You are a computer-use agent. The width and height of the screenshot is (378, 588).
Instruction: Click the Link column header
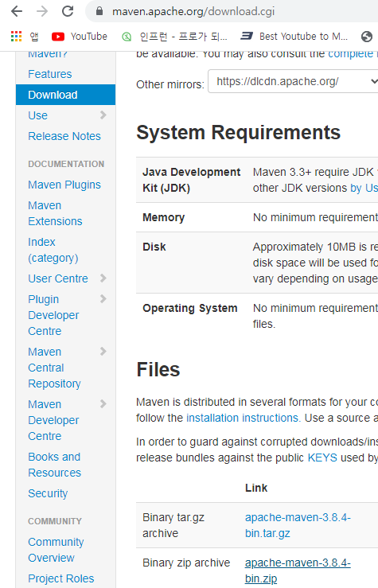256,488
